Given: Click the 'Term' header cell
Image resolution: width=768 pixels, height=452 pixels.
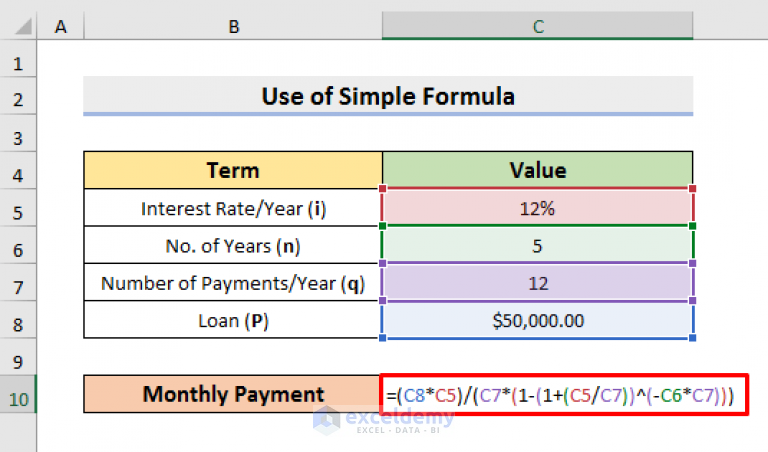Looking at the screenshot, I should [x=233, y=170].
